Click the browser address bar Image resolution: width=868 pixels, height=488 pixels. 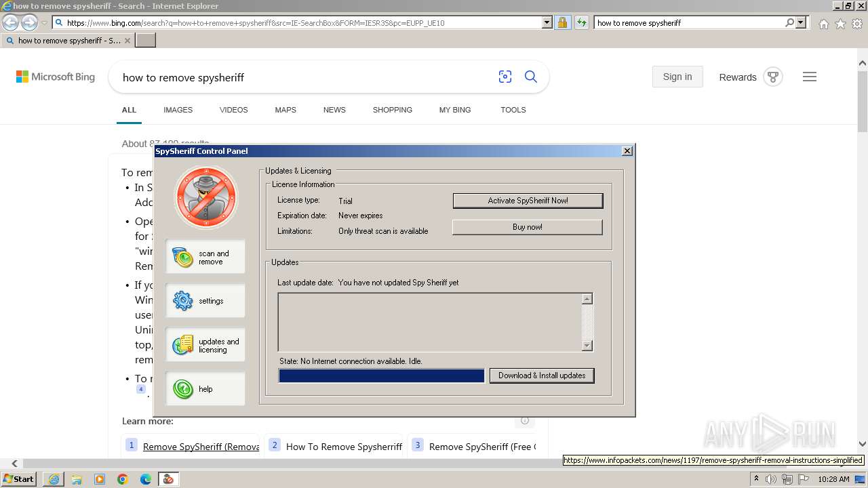(x=297, y=23)
